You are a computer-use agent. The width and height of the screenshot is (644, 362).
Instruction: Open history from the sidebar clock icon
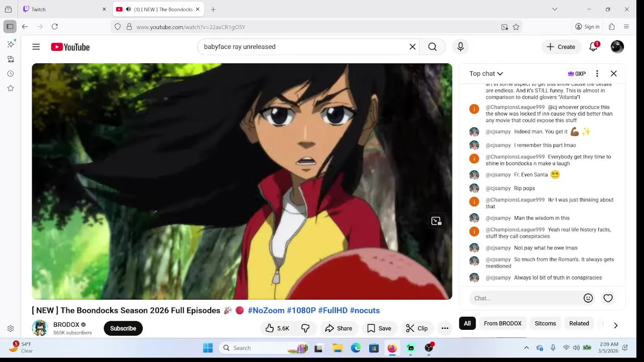(11, 73)
